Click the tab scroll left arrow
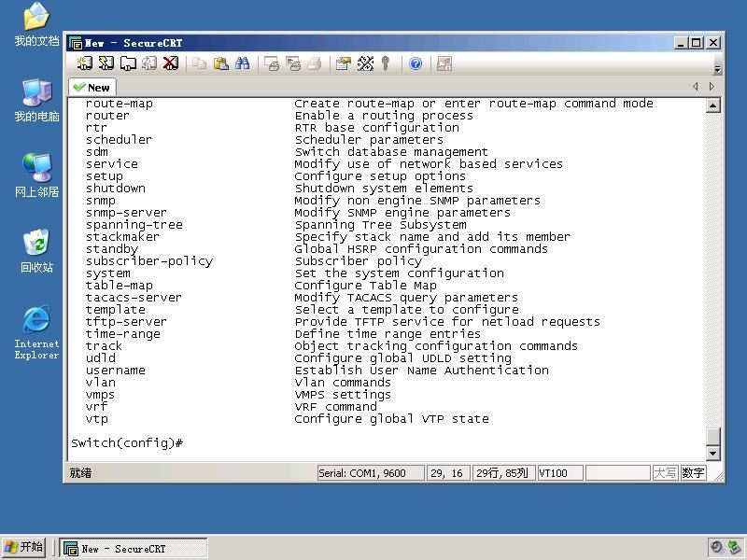This screenshot has height=560, width=747. point(696,86)
